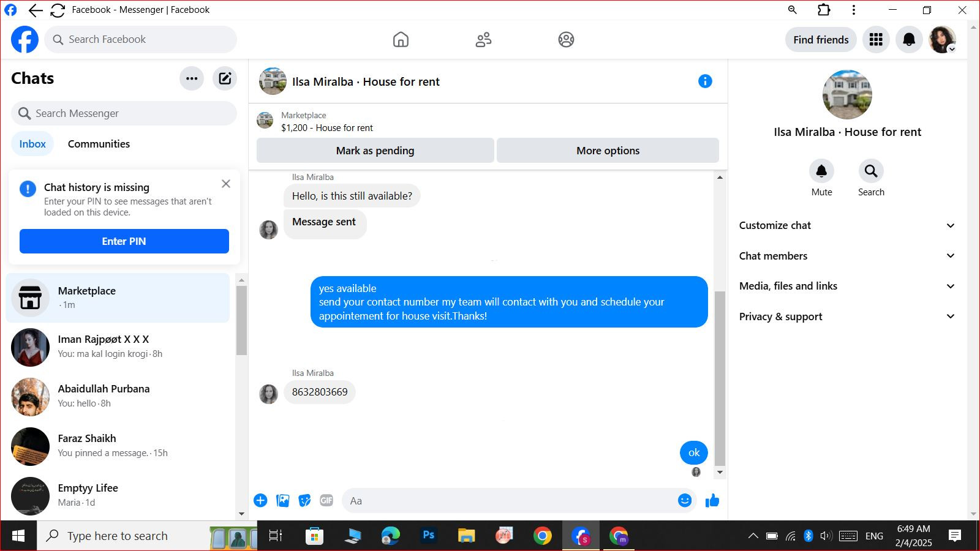The height and width of the screenshot is (551, 980).
Task: Click ENG language indicator
Action: tap(874, 536)
